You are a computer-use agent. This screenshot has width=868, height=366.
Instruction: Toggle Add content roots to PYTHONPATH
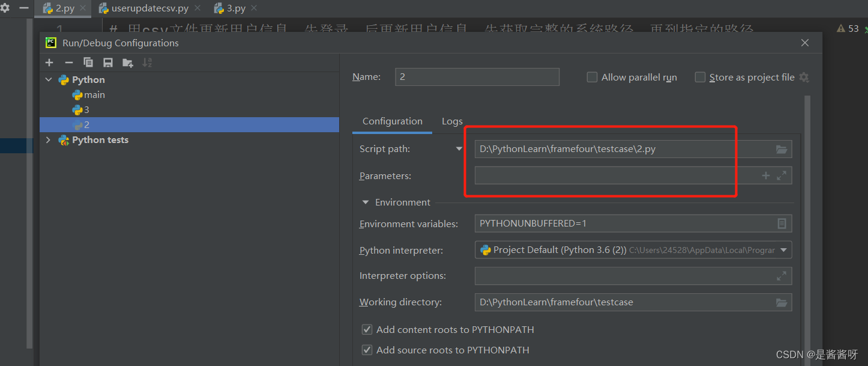[367, 329]
